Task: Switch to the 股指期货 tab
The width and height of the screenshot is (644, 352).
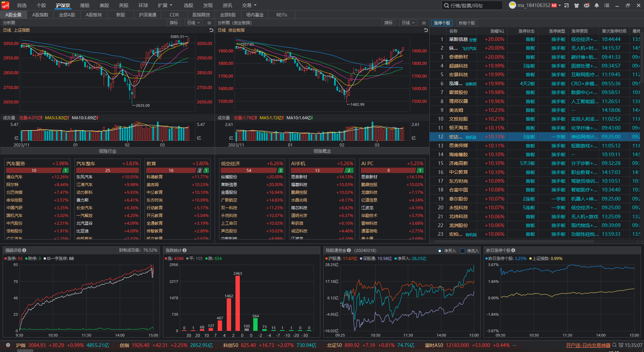Action: pyautogui.click(x=201, y=15)
